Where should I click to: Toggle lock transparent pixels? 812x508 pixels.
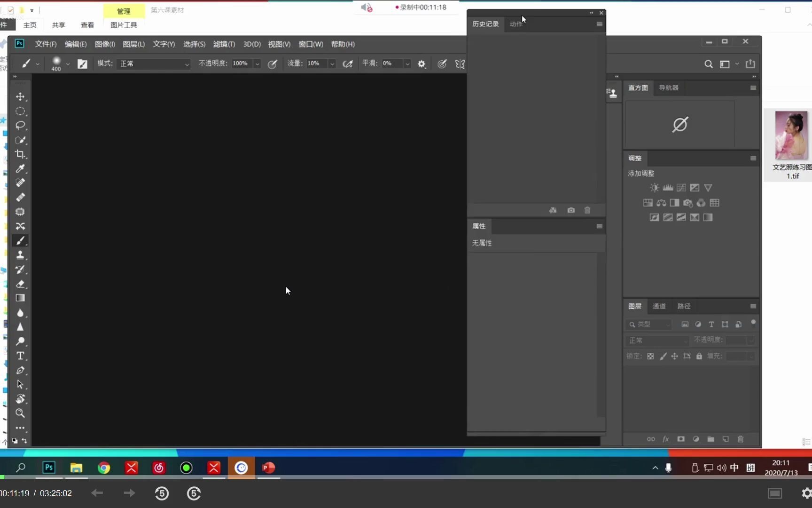click(650, 356)
